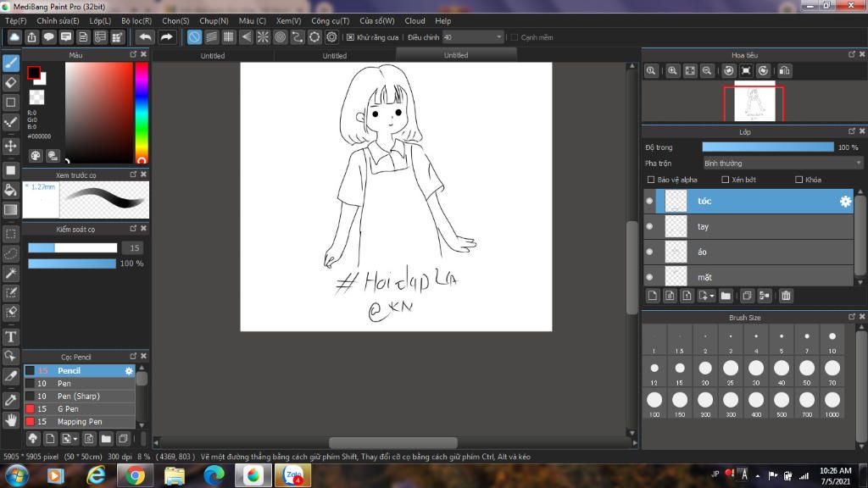This screenshot has height=488, width=868.
Task: Choose brush size 100 preset
Action: pos(654,402)
